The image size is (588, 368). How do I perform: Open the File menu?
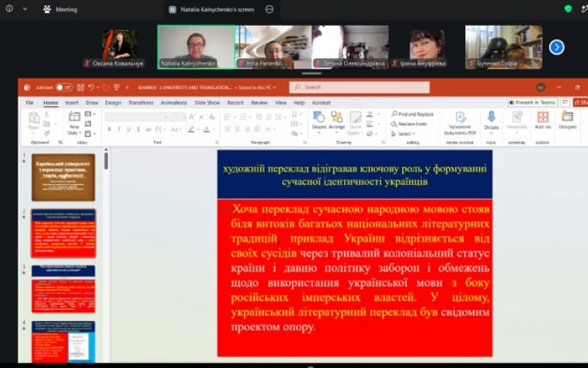pos(29,102)
